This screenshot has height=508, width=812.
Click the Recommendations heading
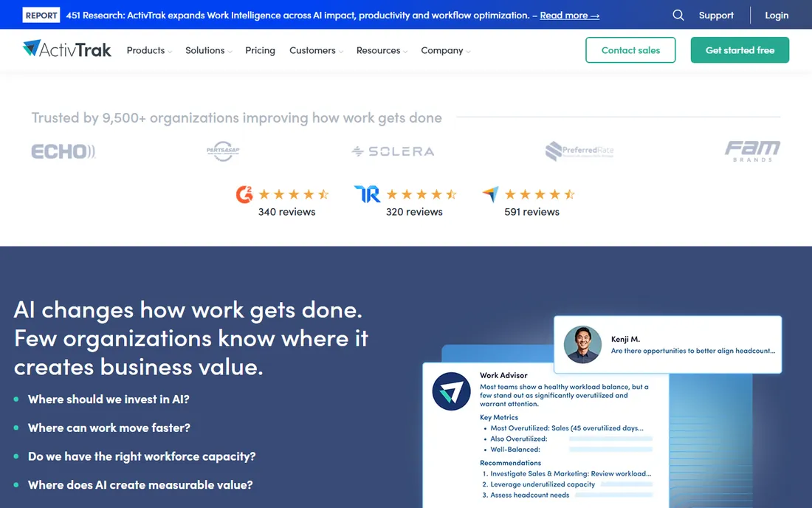(510, 463)
